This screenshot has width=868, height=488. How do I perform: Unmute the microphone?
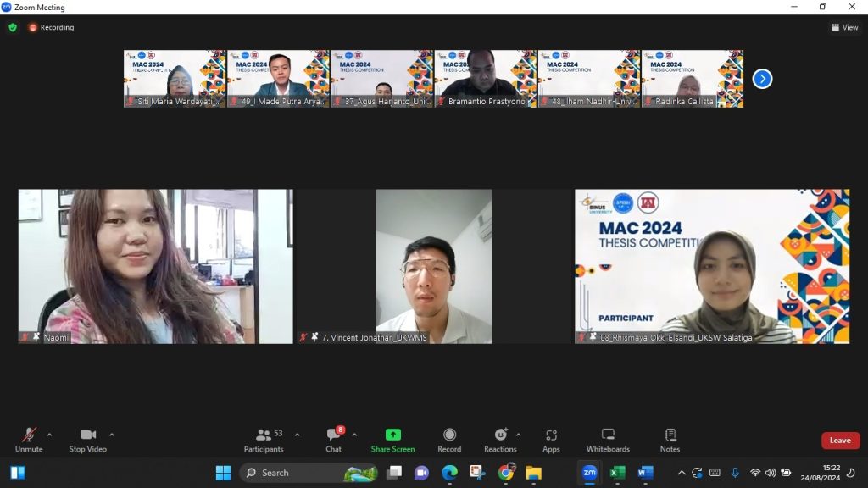(x=29, y=439)
